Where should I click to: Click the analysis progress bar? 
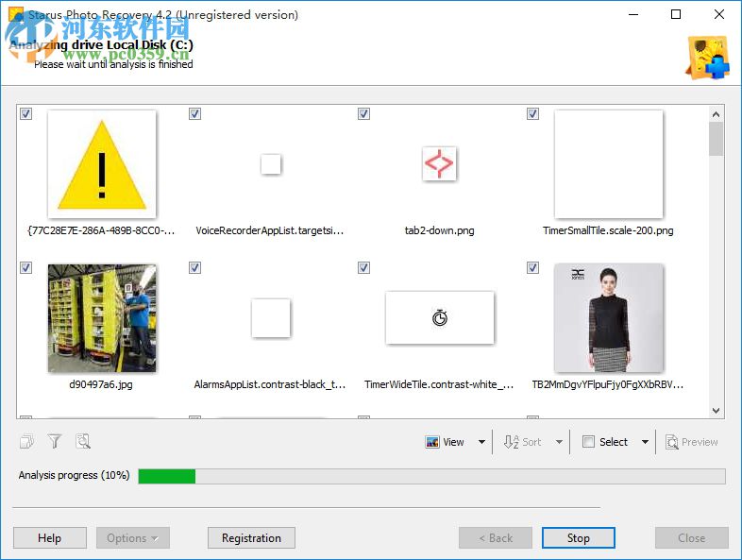[x=431, y=476]
